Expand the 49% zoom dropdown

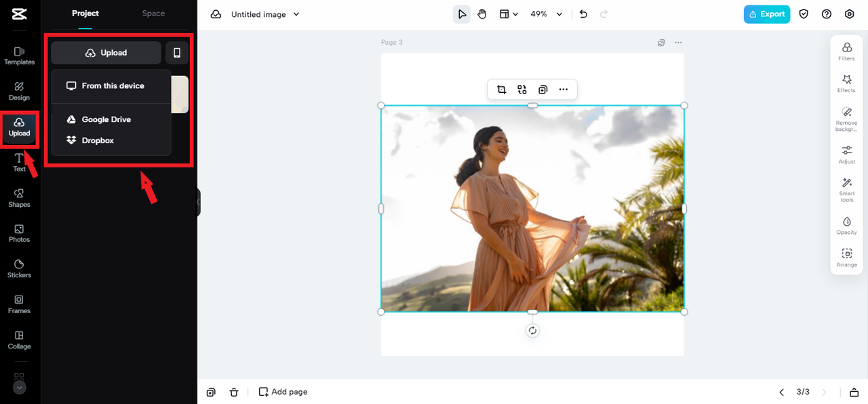coord(559,14)
